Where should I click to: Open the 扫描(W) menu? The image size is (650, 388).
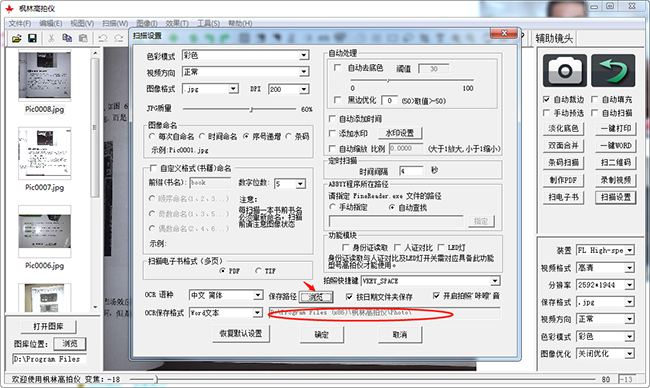115,23
